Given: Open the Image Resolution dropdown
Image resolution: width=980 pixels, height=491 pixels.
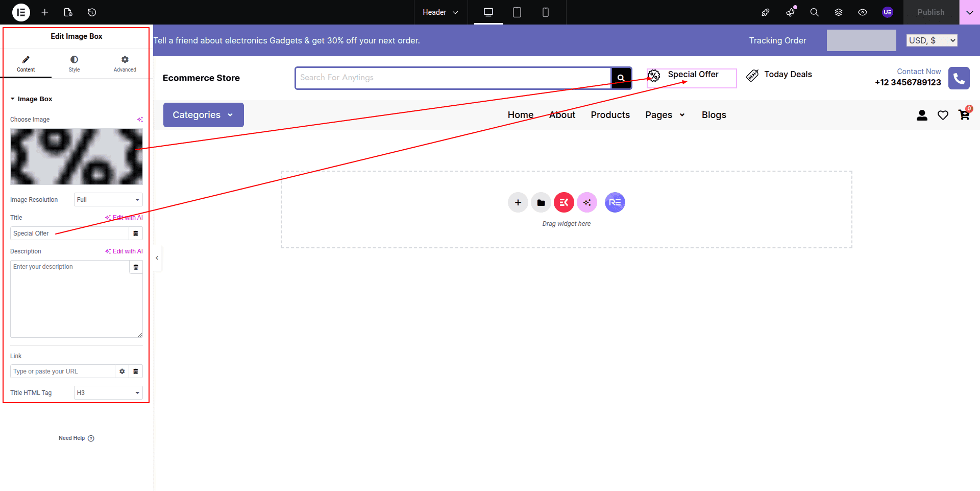Looking at the screenshot, I should (x=108, y=200).
